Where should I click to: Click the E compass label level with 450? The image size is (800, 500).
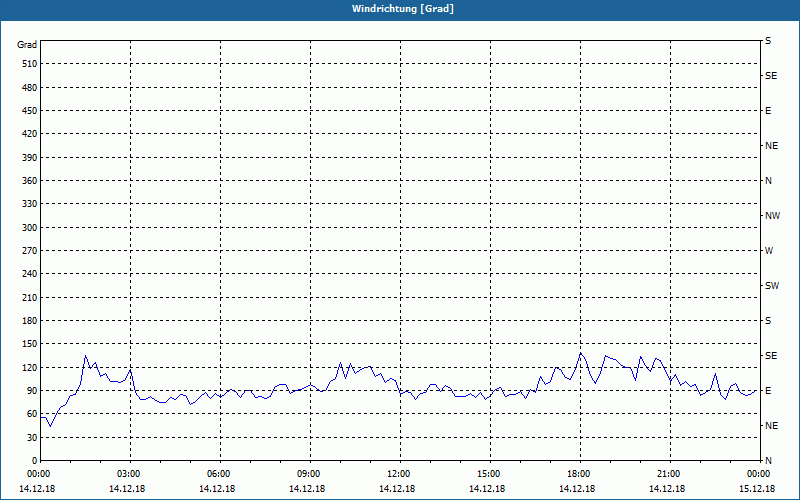[x=768, y=111]
